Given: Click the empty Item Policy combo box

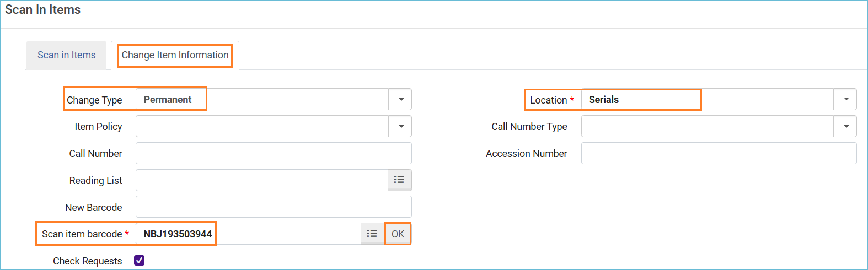Looking at the screenshot, I should click(x=262, y=127).
